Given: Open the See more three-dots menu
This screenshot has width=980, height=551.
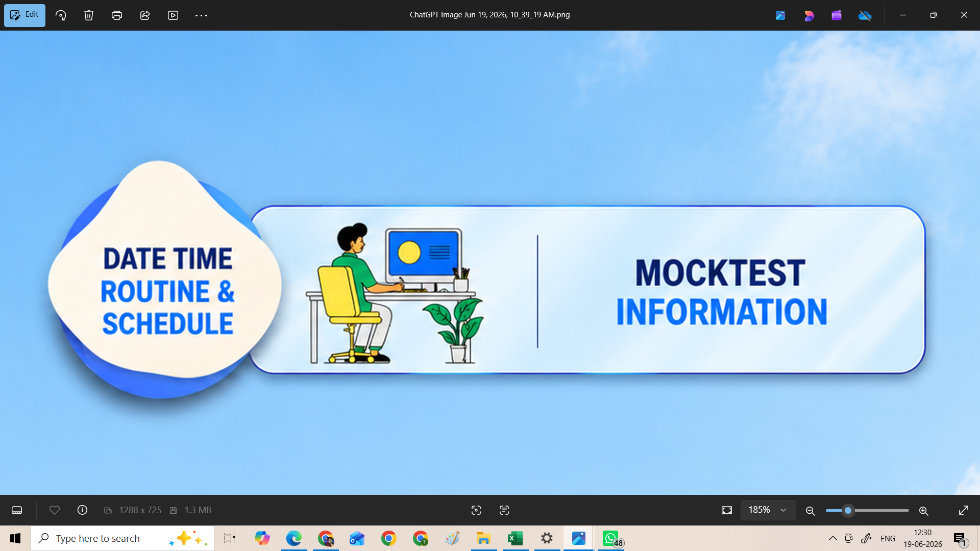Looking at the screenshot, I should (x=201, y=15).
